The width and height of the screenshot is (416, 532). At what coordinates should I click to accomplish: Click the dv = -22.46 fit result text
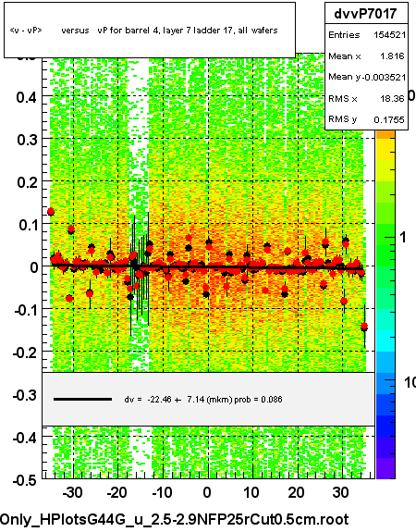tap(203, 400)
